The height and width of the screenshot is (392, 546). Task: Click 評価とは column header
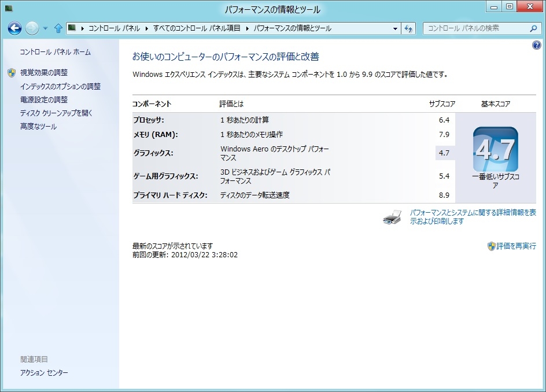(x=231, y=104)
